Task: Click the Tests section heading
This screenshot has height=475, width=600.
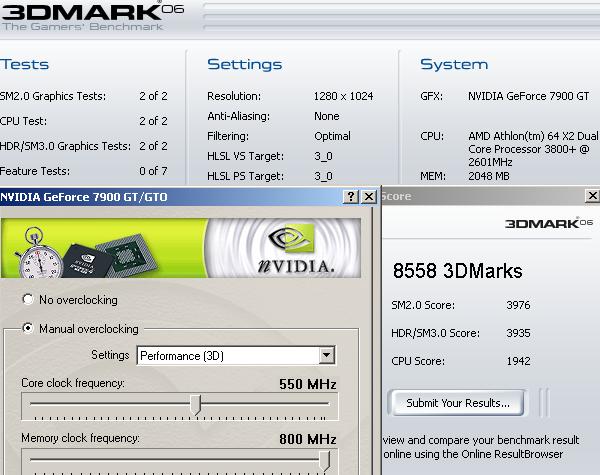Action: pyautogui.click(x=24, y=64)
